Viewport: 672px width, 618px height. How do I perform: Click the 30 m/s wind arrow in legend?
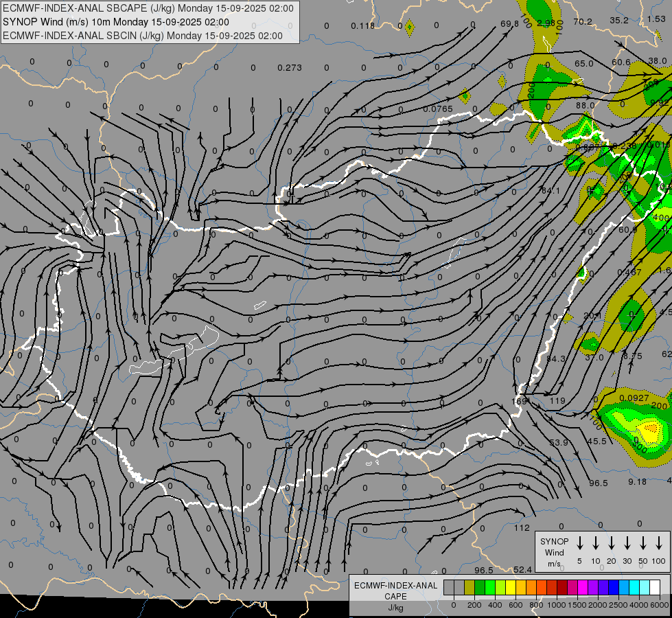tap(627, 543)
